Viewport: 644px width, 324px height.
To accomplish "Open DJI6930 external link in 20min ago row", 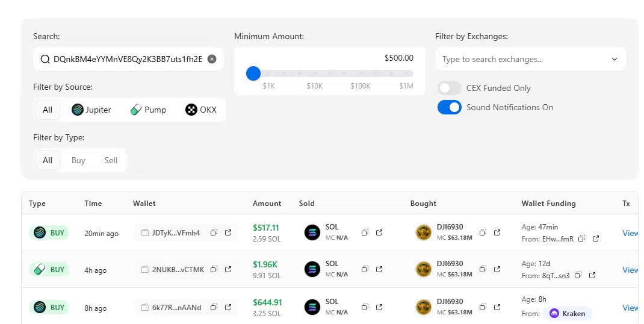I will tap(497, 232).
